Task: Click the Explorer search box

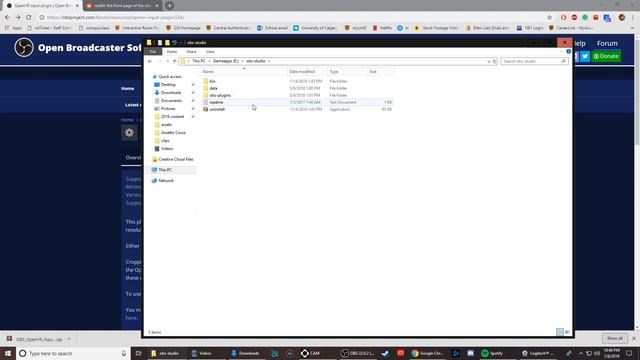Action: [534, 61]
